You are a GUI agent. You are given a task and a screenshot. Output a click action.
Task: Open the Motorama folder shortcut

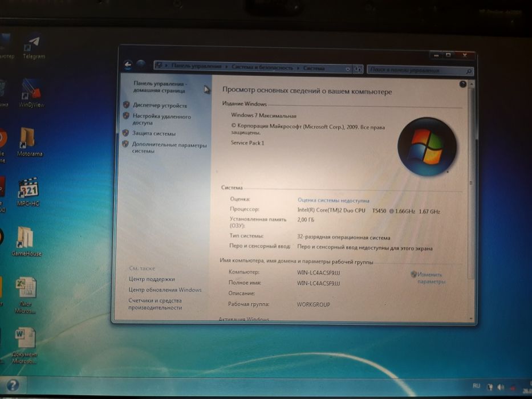(x=30, y=141)
